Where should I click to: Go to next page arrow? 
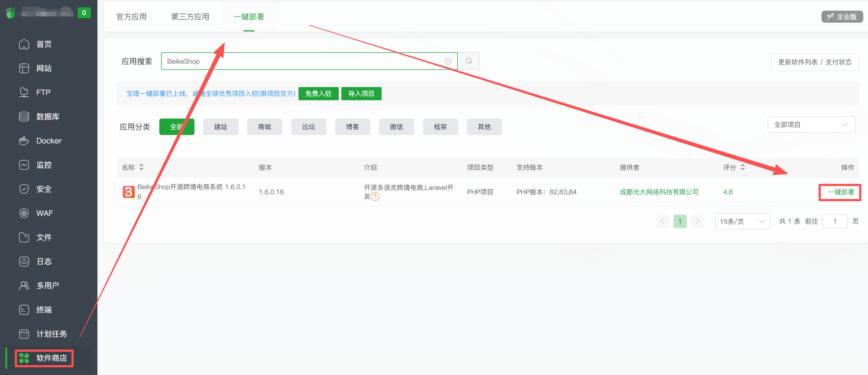tap(698, 221)
